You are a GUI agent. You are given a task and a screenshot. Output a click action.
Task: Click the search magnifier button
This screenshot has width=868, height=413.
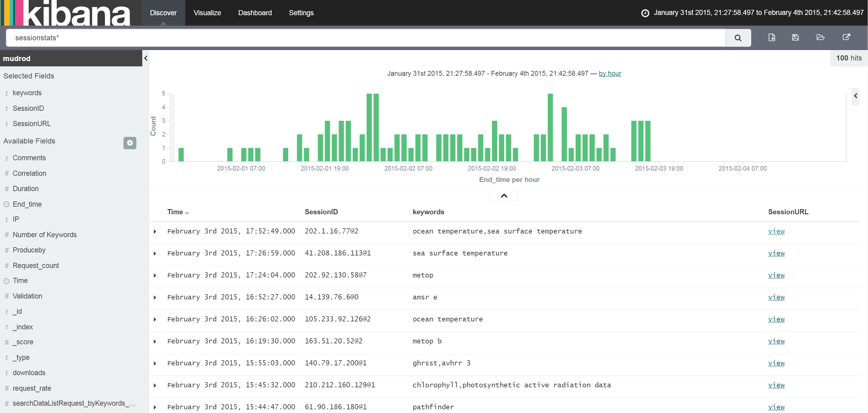(738, 38)
